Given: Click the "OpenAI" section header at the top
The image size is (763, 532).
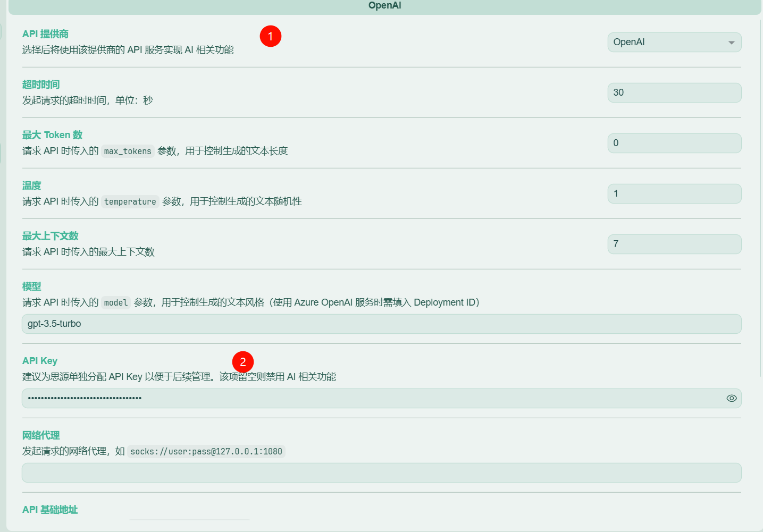Looking at the screenshot, I should (385, 5).
